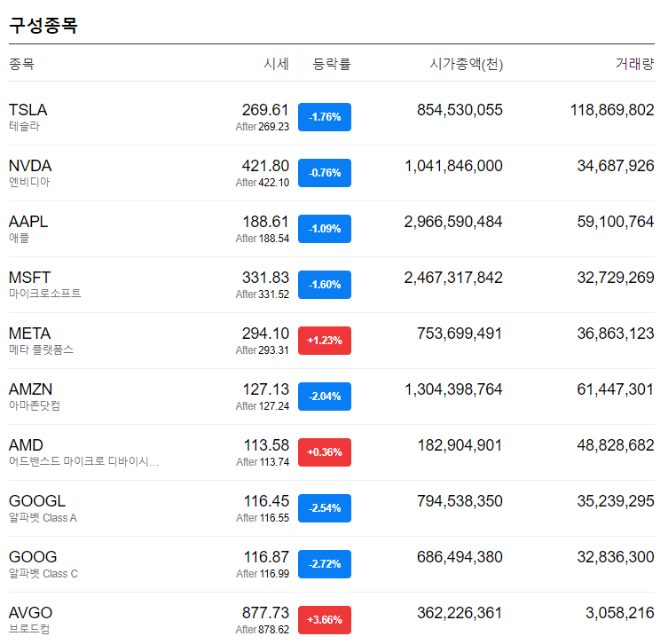Select META price 294.10
This screenshot has height=644, width=668.
coord(265,333)
